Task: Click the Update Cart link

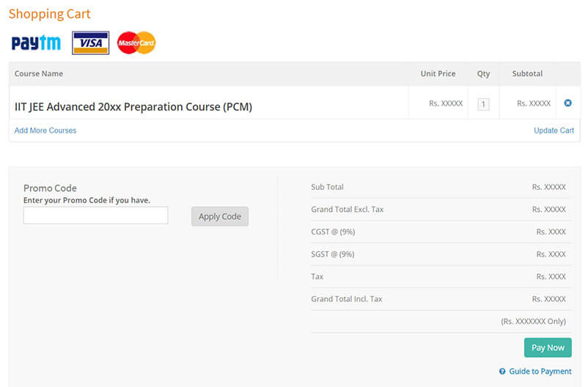Action: click(554, 130)
